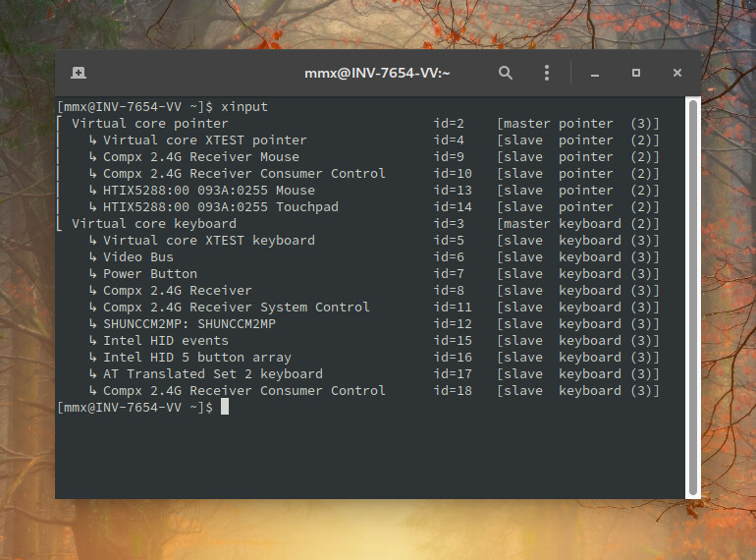Click the [master keyboard (2)] text

pos(578,224)
